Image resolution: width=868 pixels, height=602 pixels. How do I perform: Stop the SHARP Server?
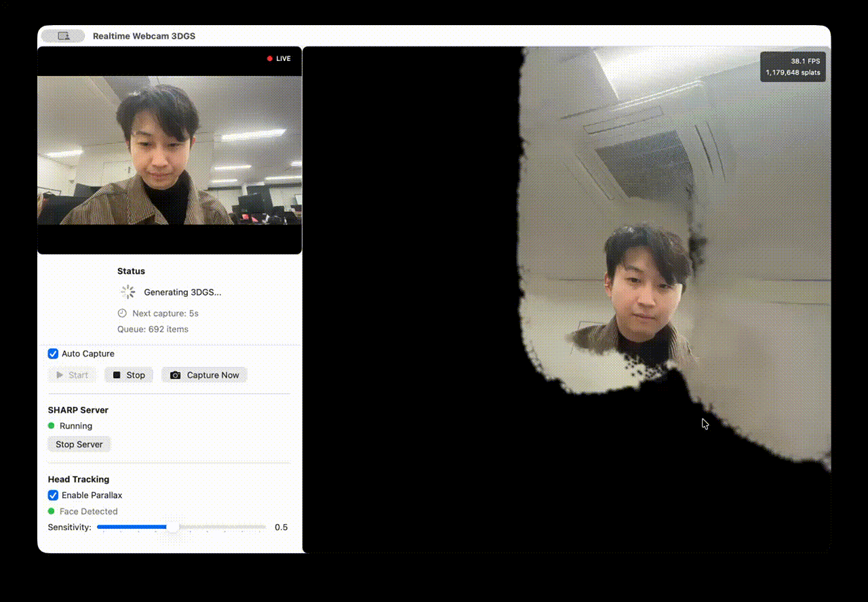(79, 444)
